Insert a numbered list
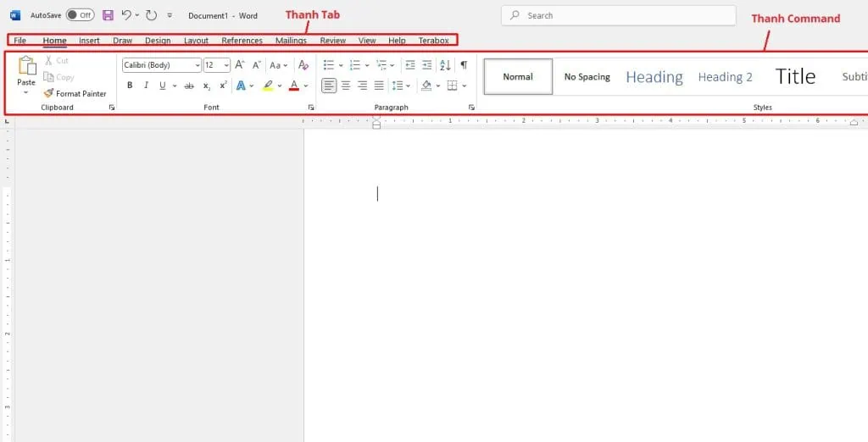Image resolution: width=868 pixels, height=442 pixels. tap(355, 65)
